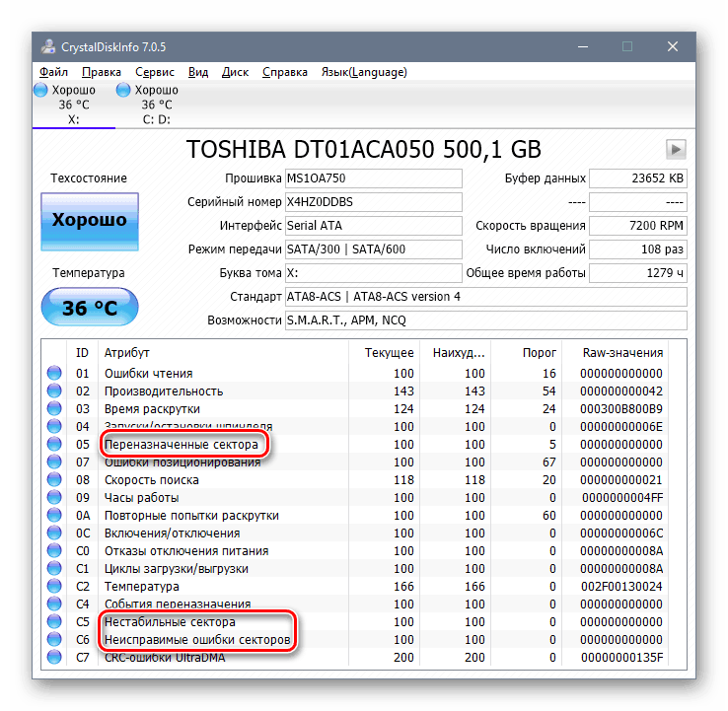
Task: Click raw value 002F00130024
Action: (621, 587)
